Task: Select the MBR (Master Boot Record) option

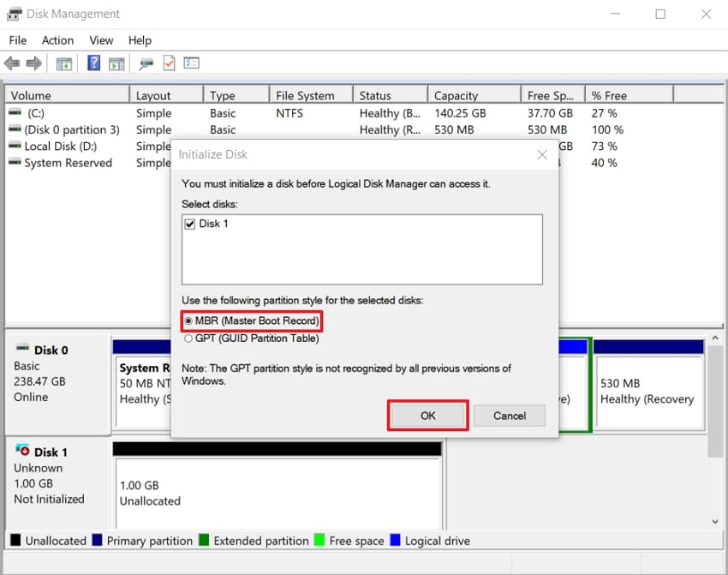Action: [x=187, y=321]
